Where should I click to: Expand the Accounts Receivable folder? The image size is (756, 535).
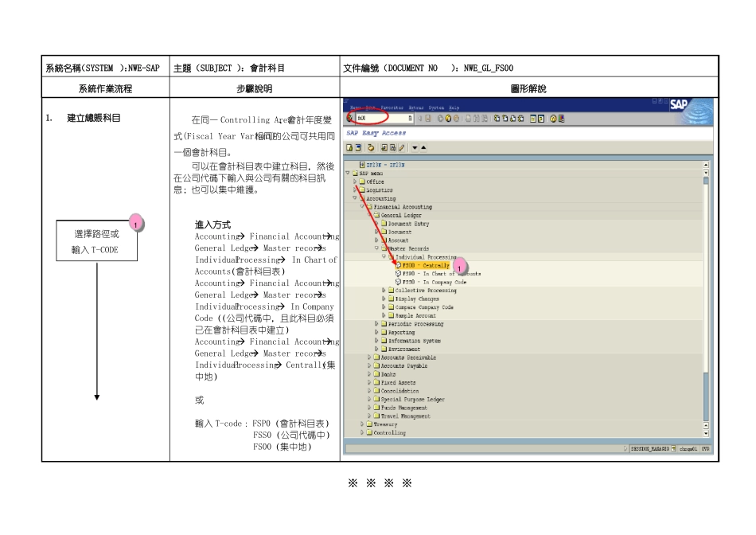click(369, 357)
